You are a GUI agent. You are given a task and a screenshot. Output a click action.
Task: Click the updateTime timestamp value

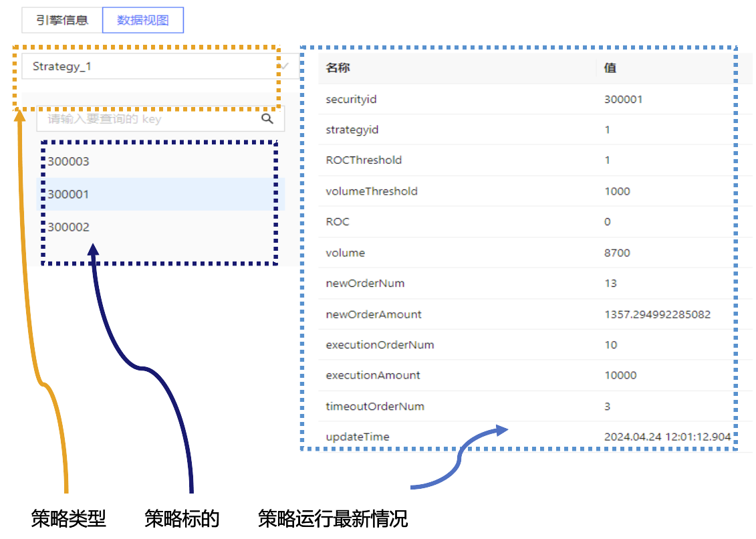pyautogui.click(x=666, y=437)
